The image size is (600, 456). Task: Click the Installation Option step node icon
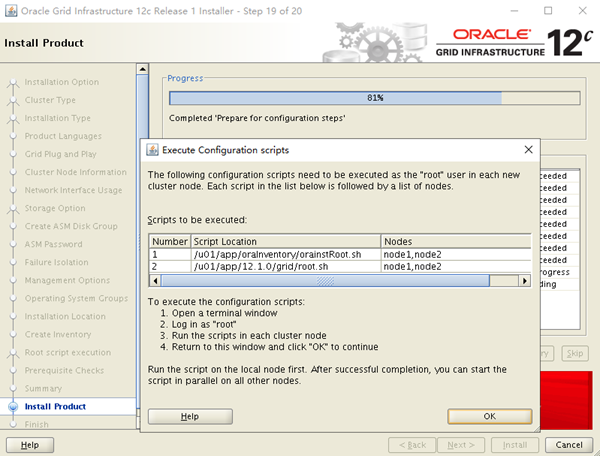click(x=13, y=83)
